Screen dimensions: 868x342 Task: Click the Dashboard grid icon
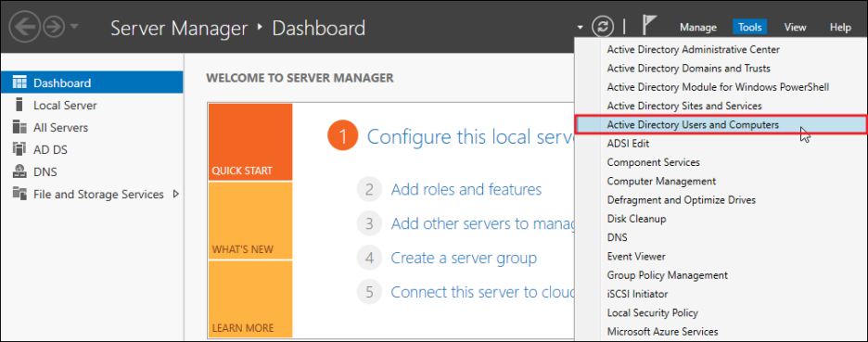coord(19,82)
